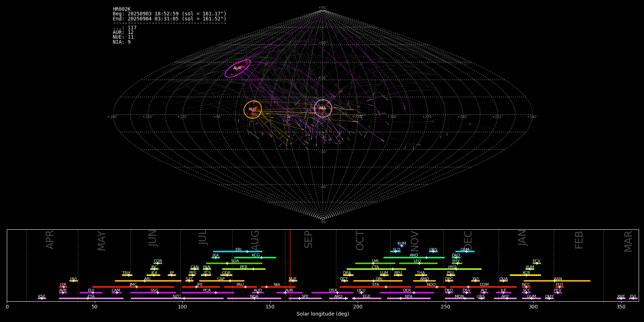
Task: Click the KUM blue shower bar
Action: click(x=402, y=246)
